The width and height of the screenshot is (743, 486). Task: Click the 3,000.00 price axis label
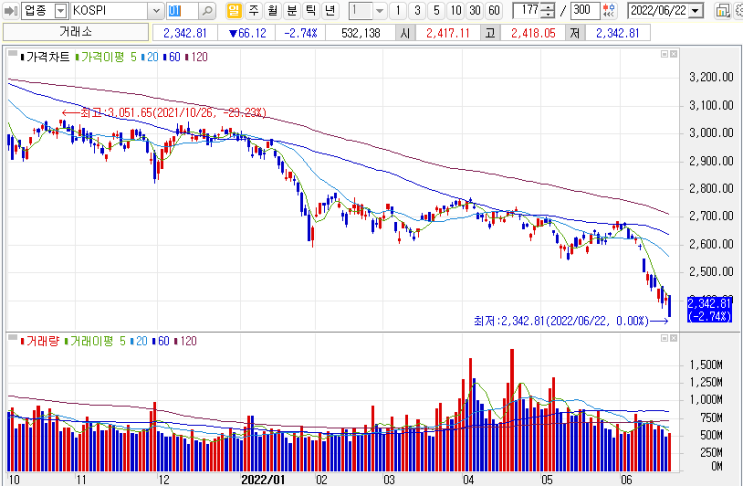click(x=711, y=133)
